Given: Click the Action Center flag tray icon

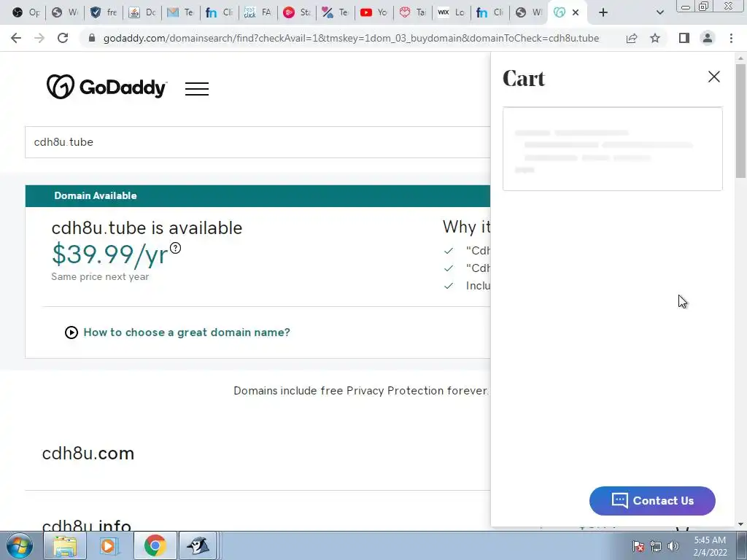Looking at the screenshot, I should [638, 546].
